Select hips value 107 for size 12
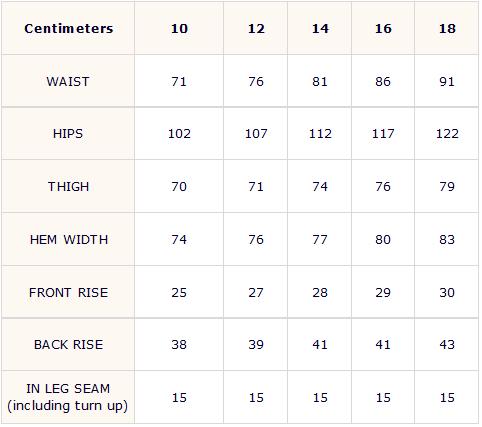 tap(256, 134)
